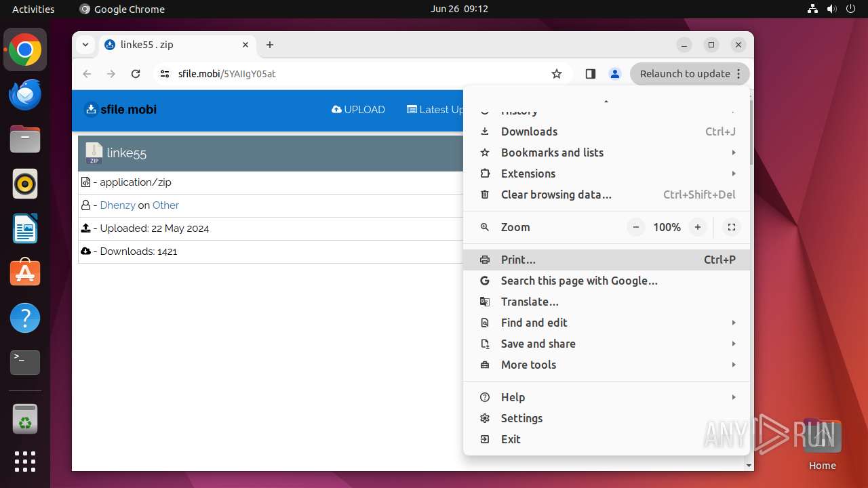This screenshot has width=868, height=488.
Task: Click the sfile.mobi site logo
Action: click(120, 109)
